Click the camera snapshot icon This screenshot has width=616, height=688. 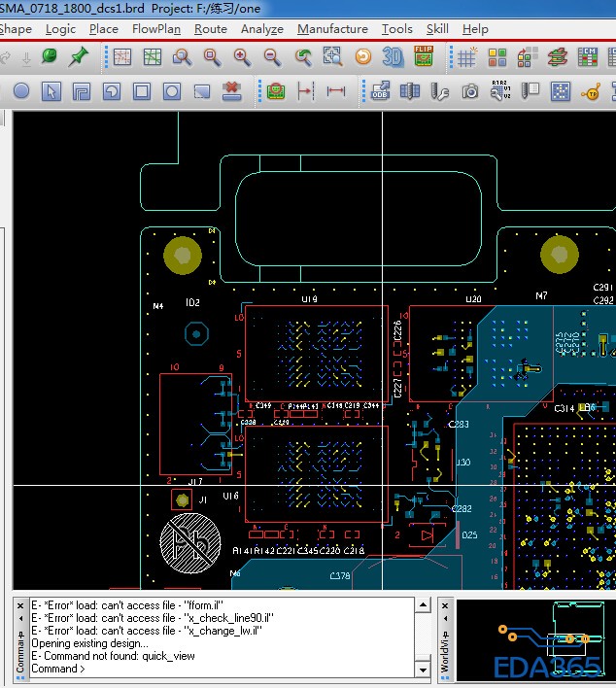(470, 92)
